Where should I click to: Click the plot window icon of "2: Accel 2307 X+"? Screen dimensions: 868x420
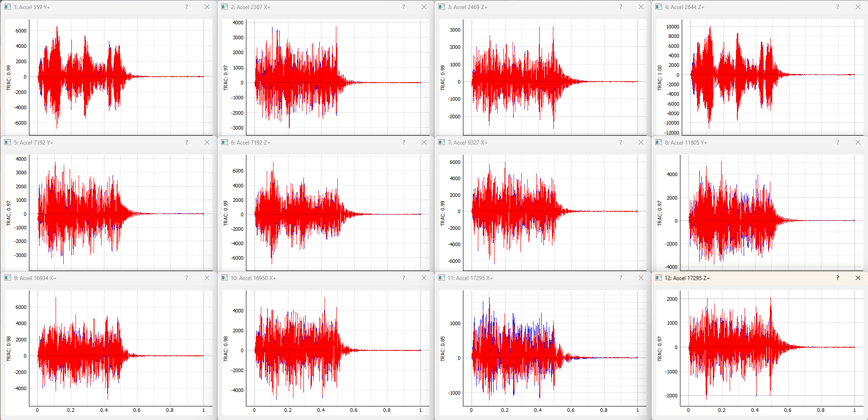pyautogui.click(x=224, y=7)
